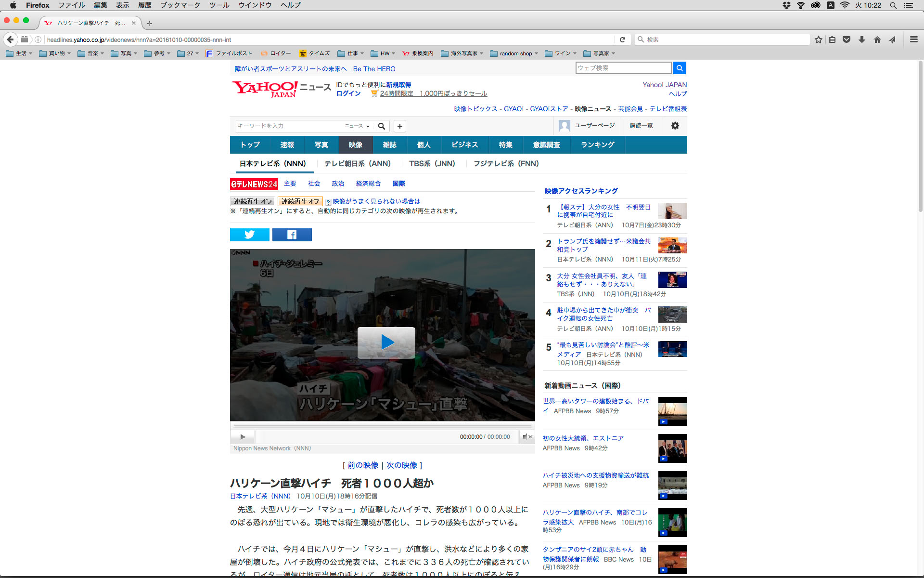Play the hurricane Haiti video
This screenshot has width=924, height=578.
(386, 342)
